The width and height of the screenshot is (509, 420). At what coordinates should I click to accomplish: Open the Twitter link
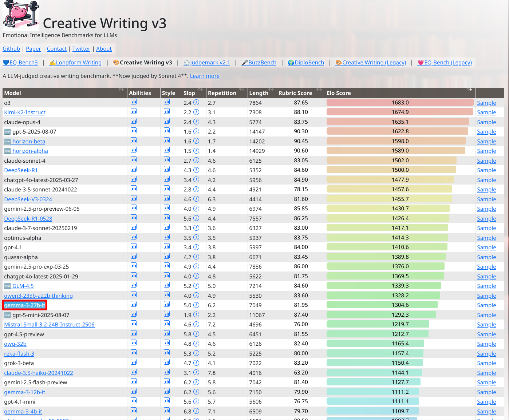pos(81,49)
